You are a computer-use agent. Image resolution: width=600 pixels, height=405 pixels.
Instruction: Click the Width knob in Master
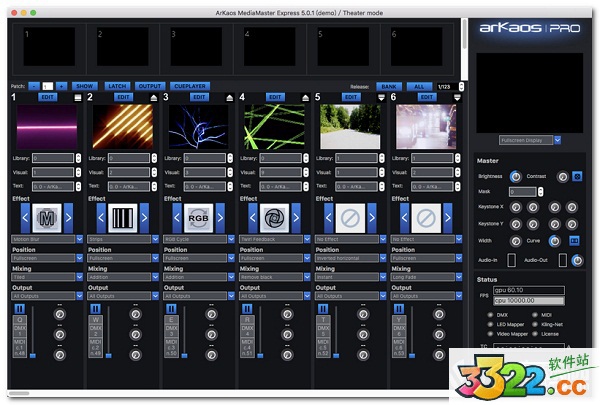(516, 241)
